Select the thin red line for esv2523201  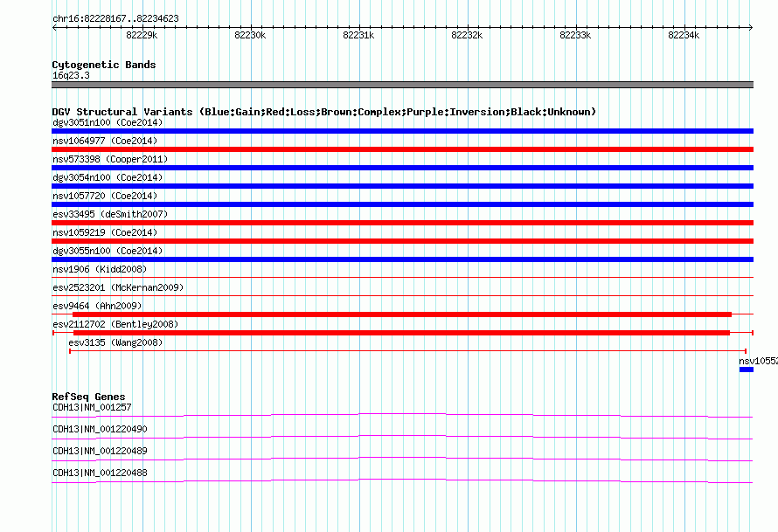pyautogui.click(x=402, y=296)
